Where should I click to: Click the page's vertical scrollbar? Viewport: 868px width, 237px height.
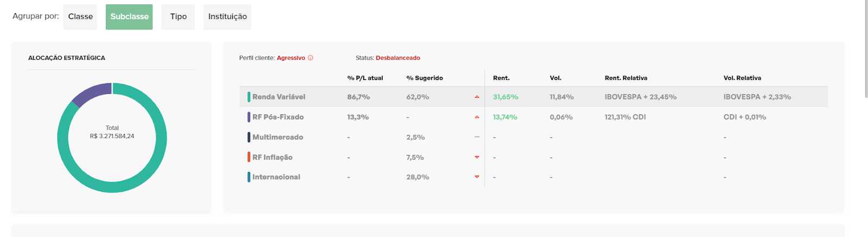865,49
